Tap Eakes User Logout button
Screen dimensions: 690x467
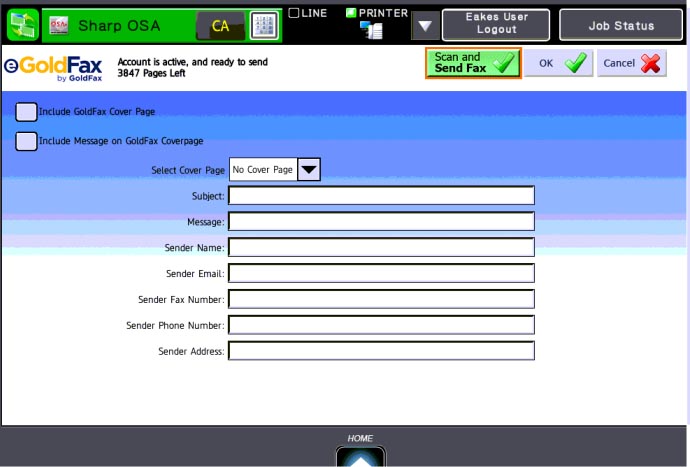coord(496,23)
